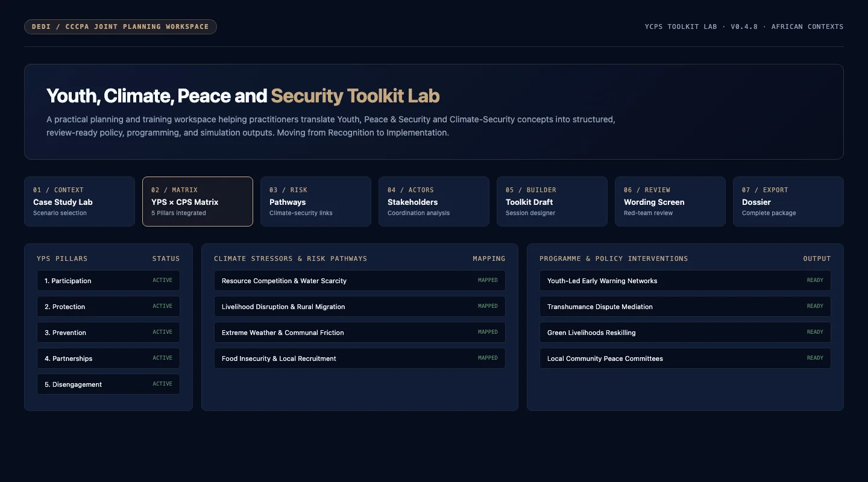Image resolution: width=868 pixels, height=482 pixels.
Task: Open 'Livelihood Disruption & Rural Migration' row
Action: pos(360,307)
